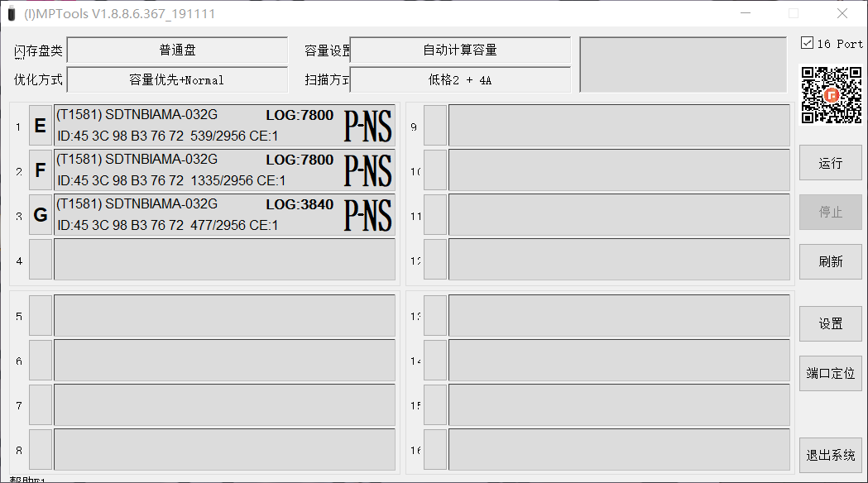The image size is (868, 483).
Task: Click the 容量优先+Normal optimization field
Action: (x=177, y=79)
